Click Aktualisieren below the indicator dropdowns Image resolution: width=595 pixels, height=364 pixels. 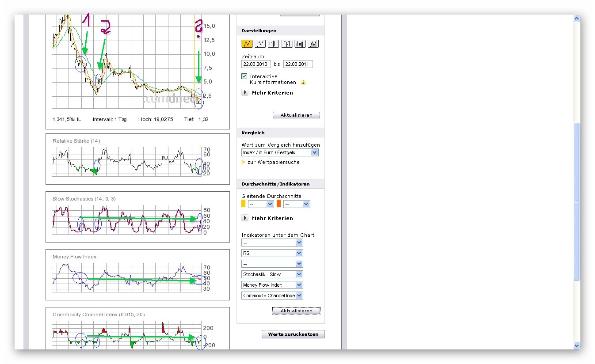pyautogui.click(x=296, y=311)
